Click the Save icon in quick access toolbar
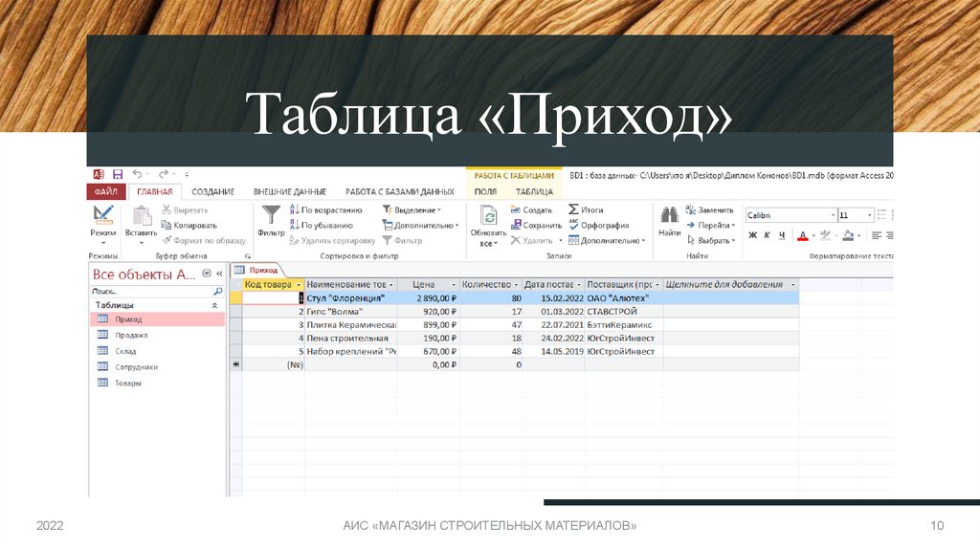The width and height of the screenshot is (980, 549). [118, 174]
